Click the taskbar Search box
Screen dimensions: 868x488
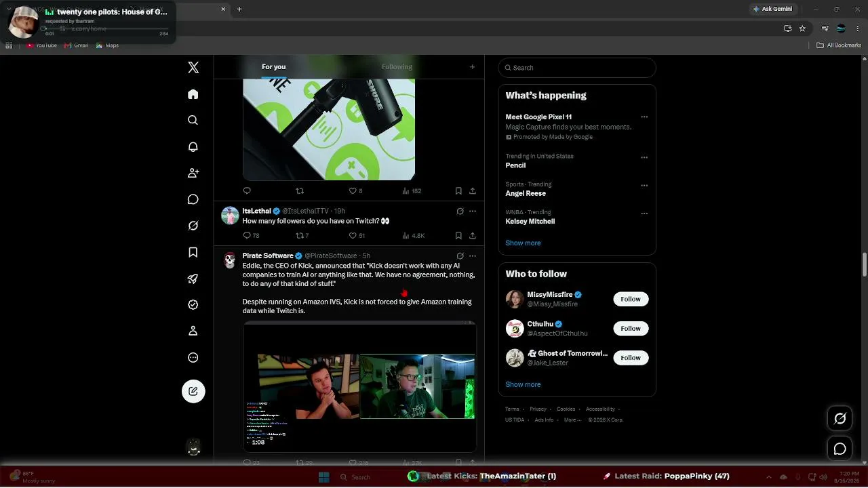(x=370, y=476)
